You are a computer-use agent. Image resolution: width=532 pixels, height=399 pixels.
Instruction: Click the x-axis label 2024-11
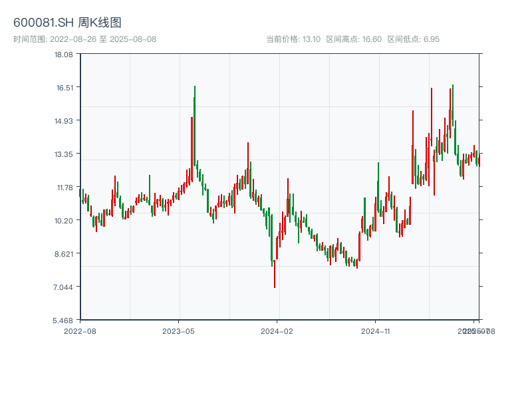[x=375, y=331]
